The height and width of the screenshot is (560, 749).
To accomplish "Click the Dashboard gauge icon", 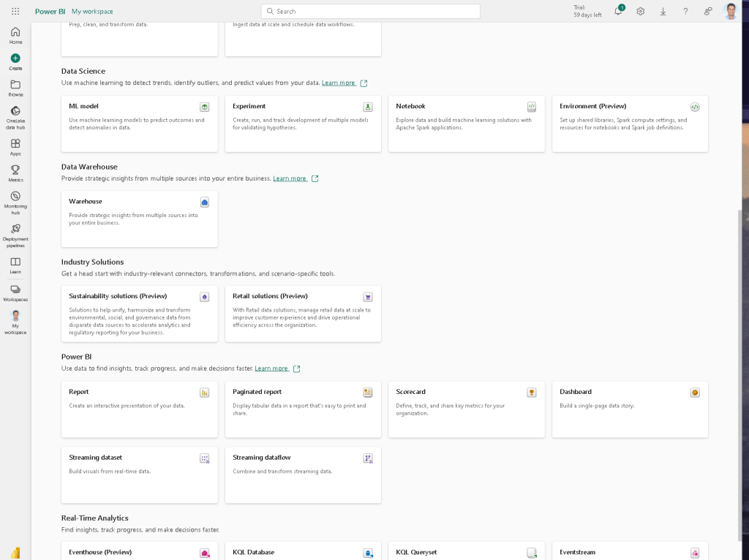I will point(695,393).
